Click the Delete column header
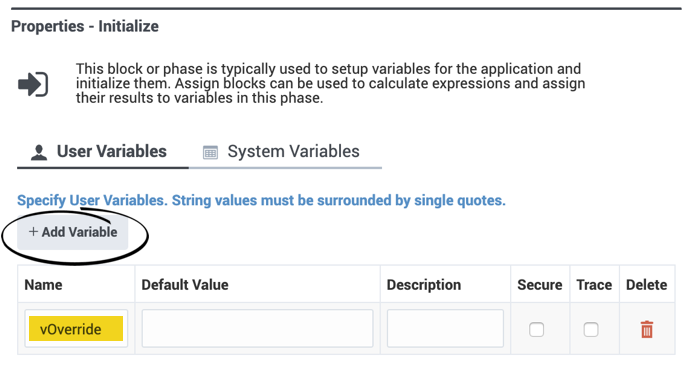The height and width of the screenshot is (366, 700). click(x=646, y=285)
